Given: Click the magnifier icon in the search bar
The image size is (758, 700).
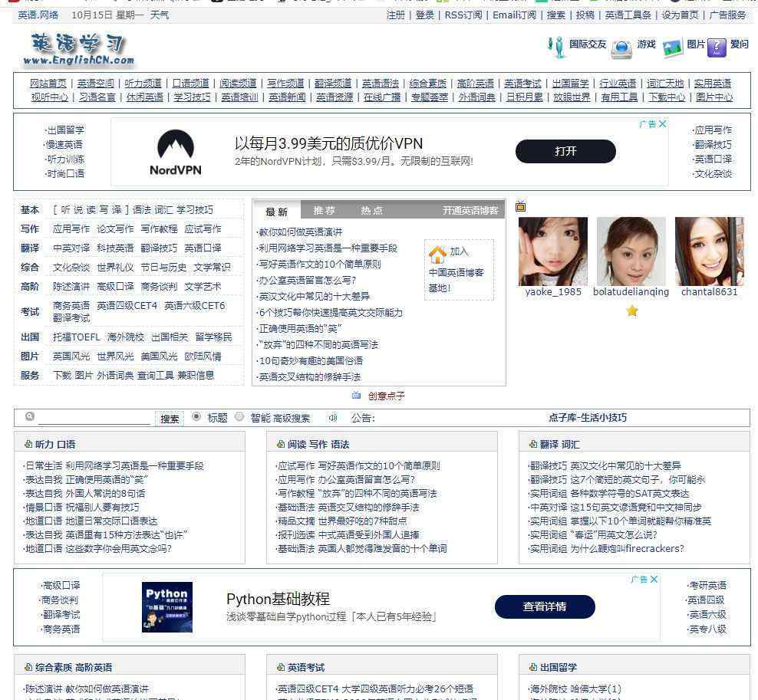Looking at the screenshot, I should coord(30,416).
